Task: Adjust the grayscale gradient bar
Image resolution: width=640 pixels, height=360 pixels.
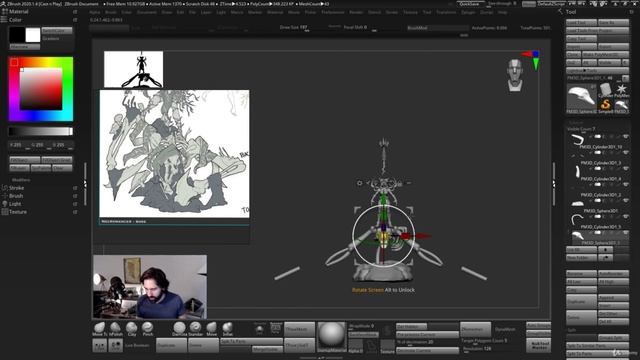Action: pyautogui.click(x=41, y=131)
